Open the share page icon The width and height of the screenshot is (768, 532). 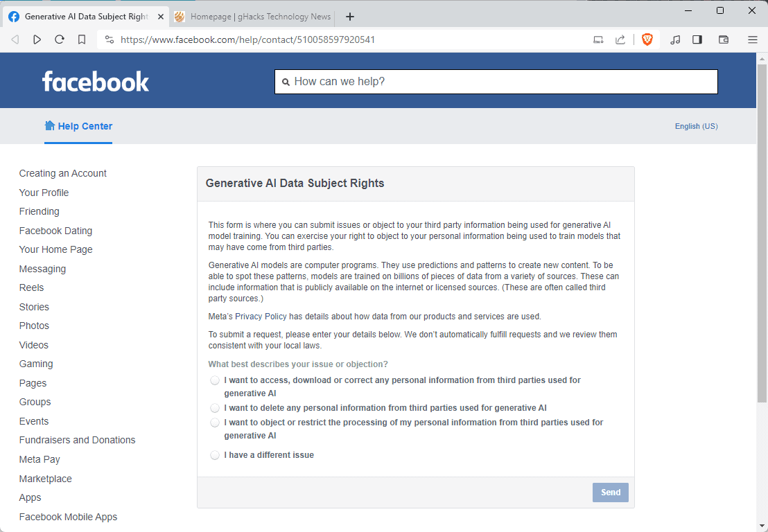coord(620,39)
